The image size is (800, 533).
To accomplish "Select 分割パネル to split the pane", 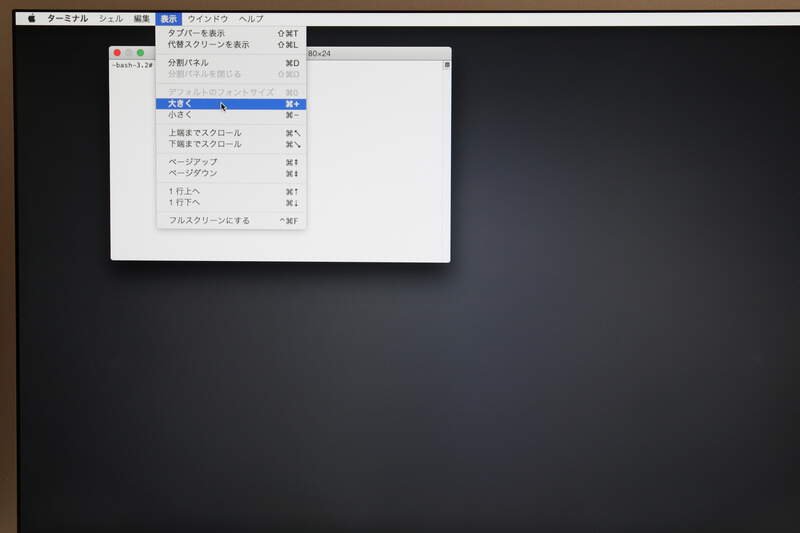I will click(x=188, y=63).
